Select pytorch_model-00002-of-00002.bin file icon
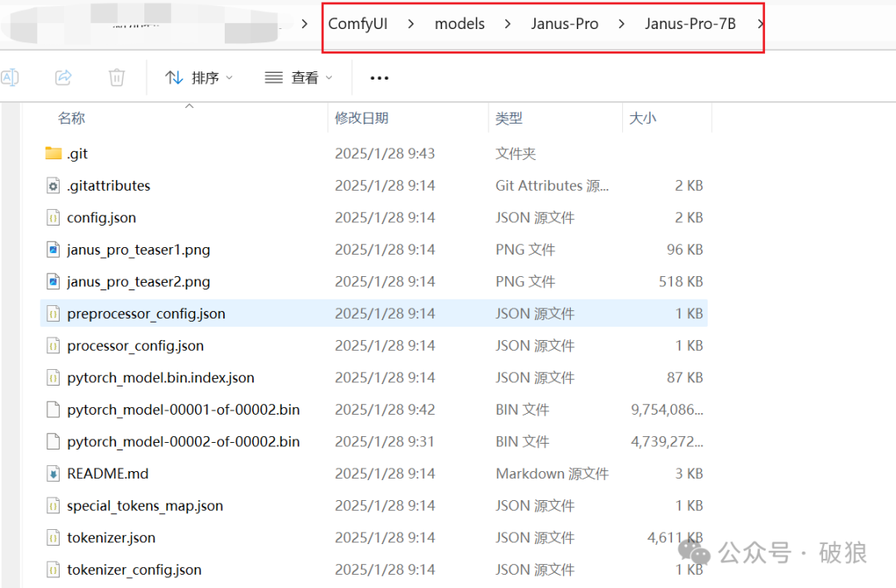The width and height of the screenshot is (896, 588). (53, 442)
